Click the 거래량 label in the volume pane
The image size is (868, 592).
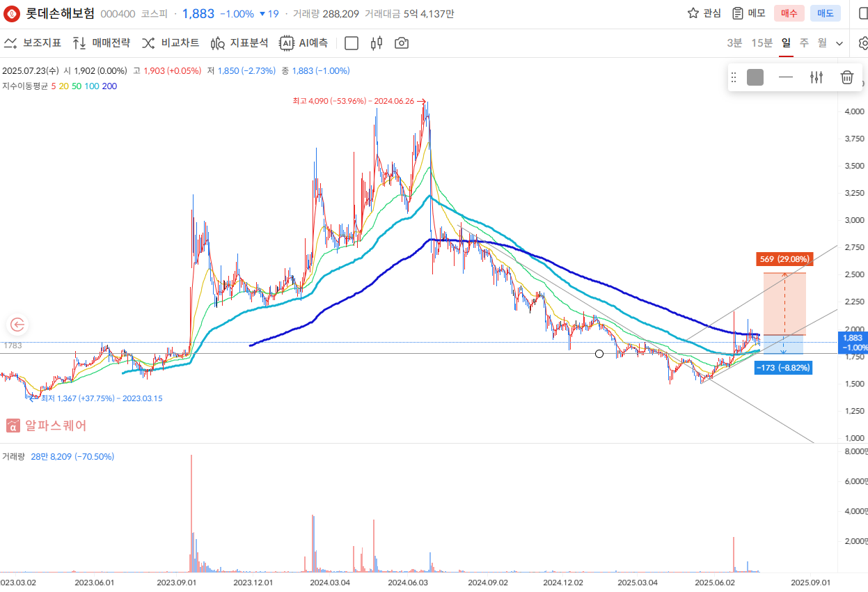pyautogui.click(x=14, y=457)
